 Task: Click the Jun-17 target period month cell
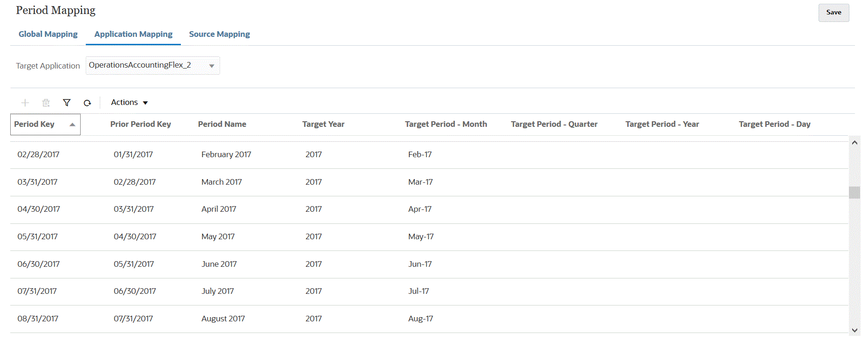[420, 264]
